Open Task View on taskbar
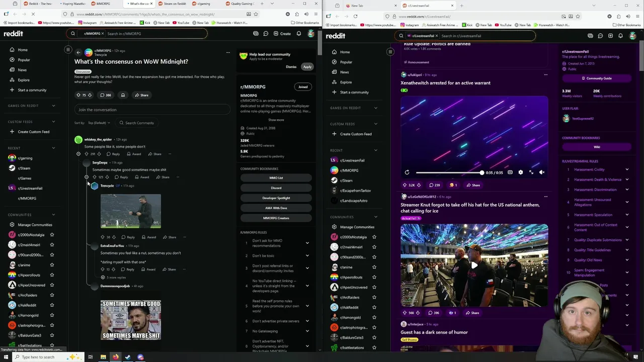 pyautogui.click(x=91, y=357)
